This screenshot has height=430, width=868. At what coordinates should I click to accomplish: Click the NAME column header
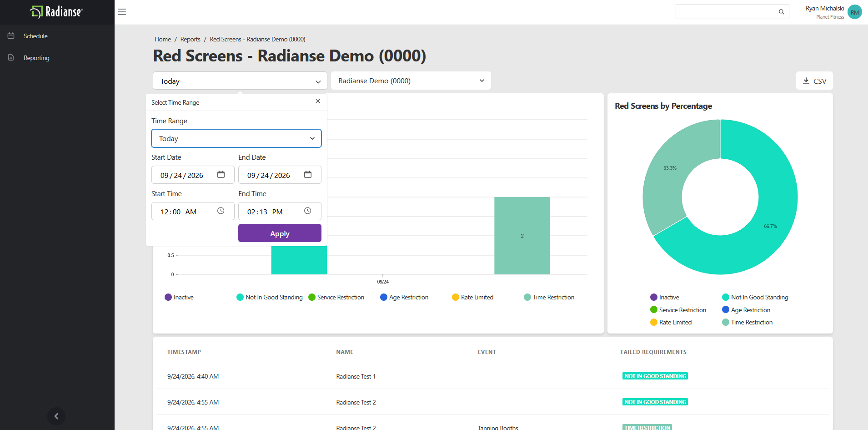coord(345,352)
